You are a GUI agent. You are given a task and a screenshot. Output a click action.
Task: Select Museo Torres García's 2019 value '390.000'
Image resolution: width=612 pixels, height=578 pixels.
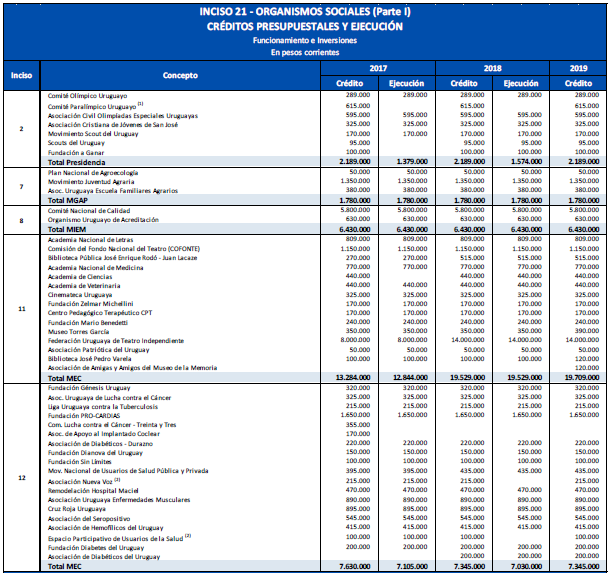tap(587, 331)
